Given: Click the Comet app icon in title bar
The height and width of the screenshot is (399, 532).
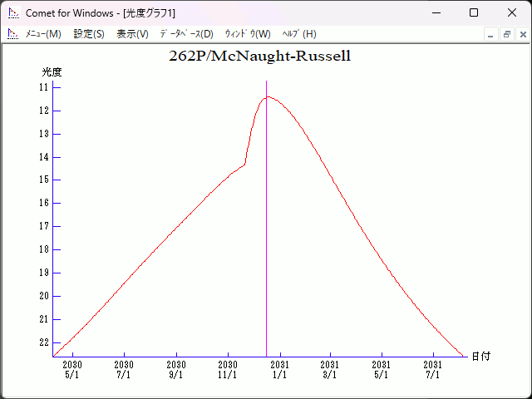Looking at the screenshot, I should pos(13,12).
